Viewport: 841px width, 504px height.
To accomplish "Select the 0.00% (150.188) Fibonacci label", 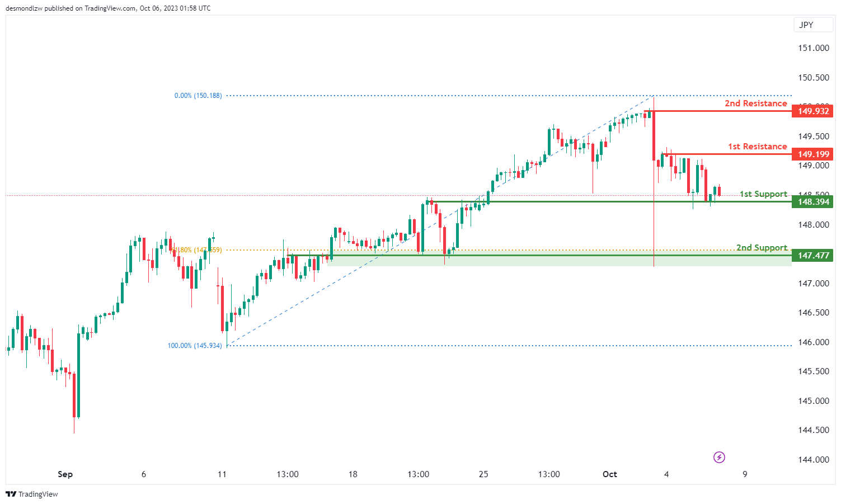I will point(198,96).
